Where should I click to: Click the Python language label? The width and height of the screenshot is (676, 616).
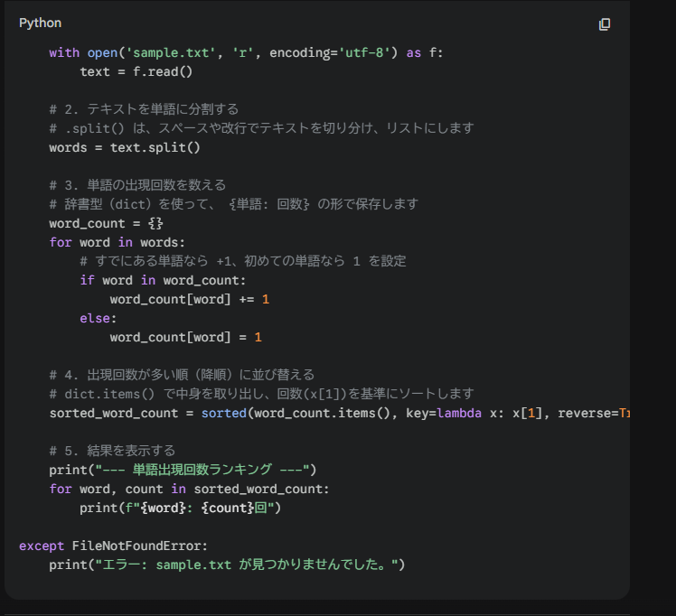pyautogui.click(x=41, y=23)
